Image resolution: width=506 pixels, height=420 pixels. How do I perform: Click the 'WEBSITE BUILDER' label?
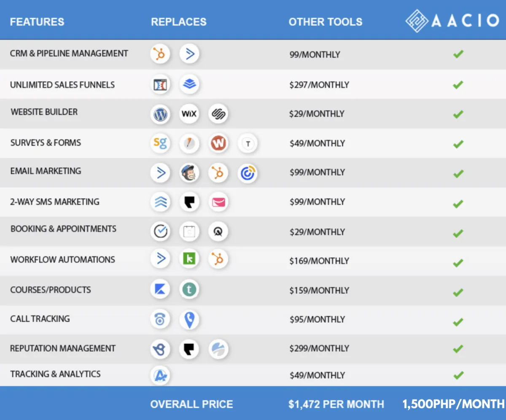pos(44,112)
